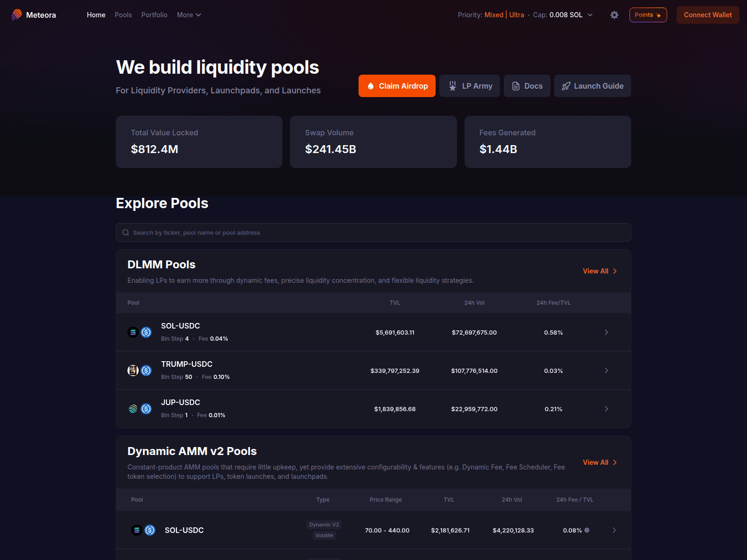This screenshot has height=560, width=747.
Task: Click the search magnifier icon
Action: click(126, 232)
